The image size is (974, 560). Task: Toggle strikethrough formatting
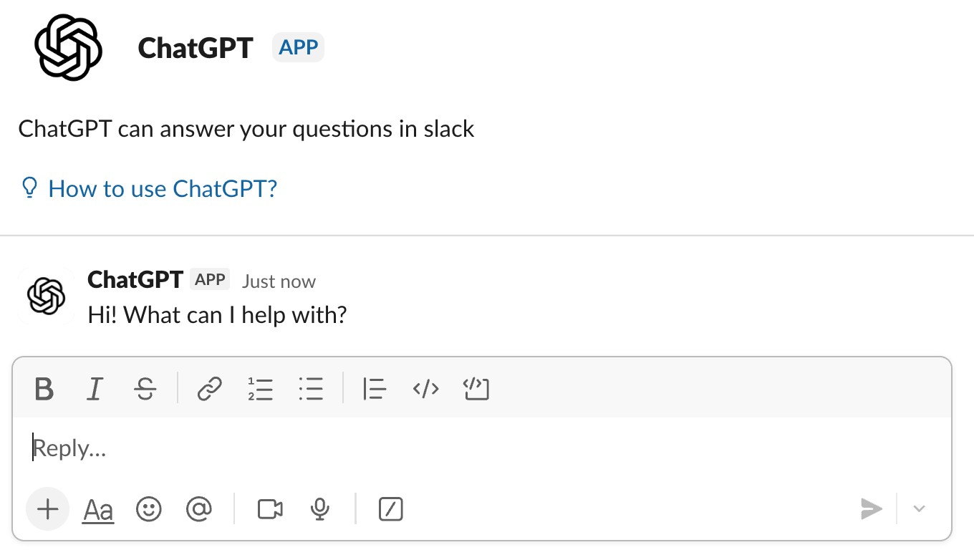point(145,389)
